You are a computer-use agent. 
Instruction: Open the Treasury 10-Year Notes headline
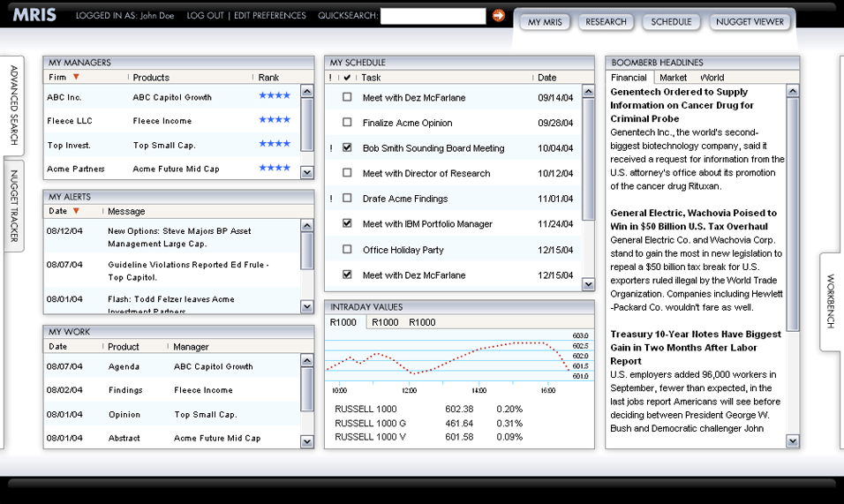click(696, 348)
